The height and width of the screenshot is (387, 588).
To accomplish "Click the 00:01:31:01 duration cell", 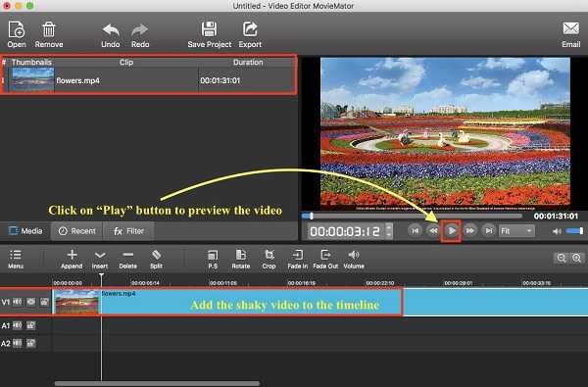I will coord(220,80).
